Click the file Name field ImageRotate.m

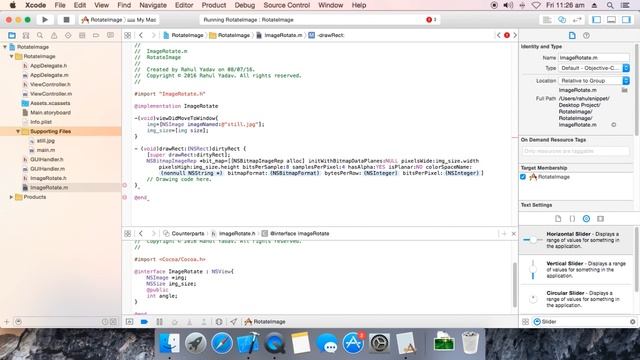tap(594, 58)
